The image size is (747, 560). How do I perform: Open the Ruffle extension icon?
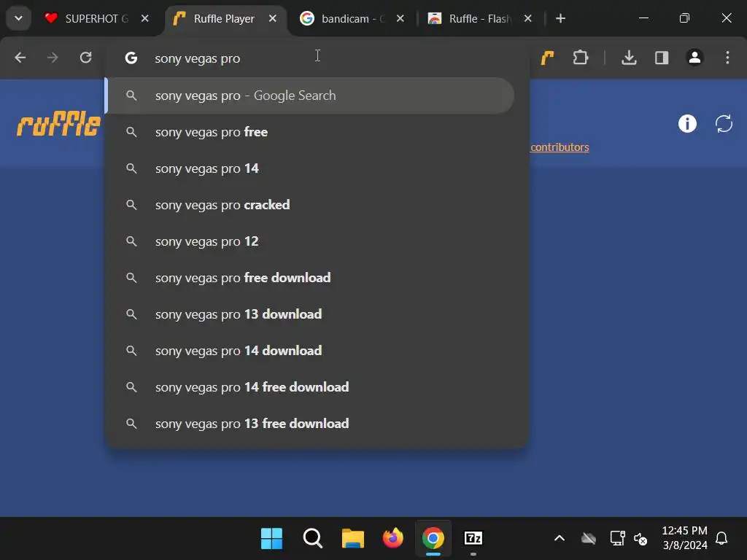(x=547, y=58)
